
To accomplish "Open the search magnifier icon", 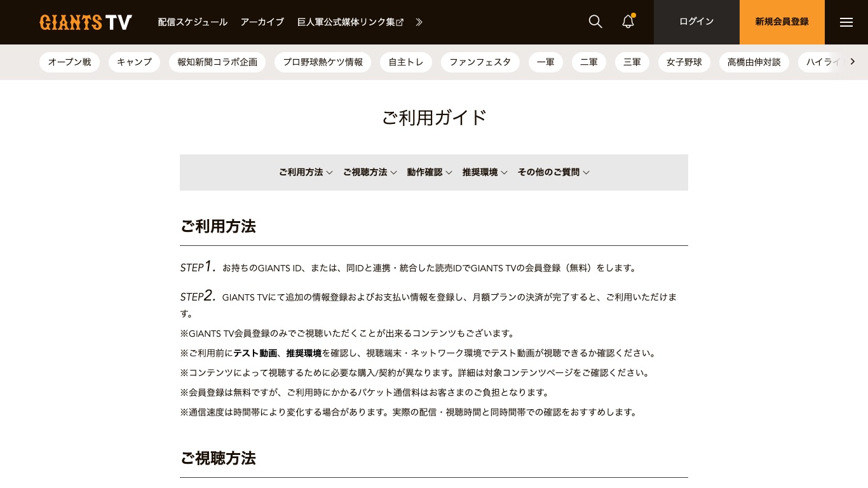I will click(x=595, y=22).
